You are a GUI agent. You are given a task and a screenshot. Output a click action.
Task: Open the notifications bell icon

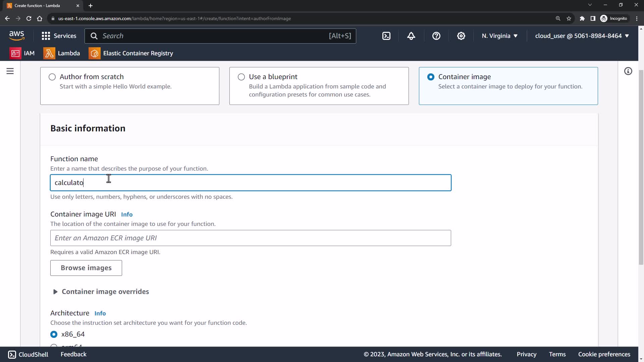pyautogui.click(x=411, y=36)
